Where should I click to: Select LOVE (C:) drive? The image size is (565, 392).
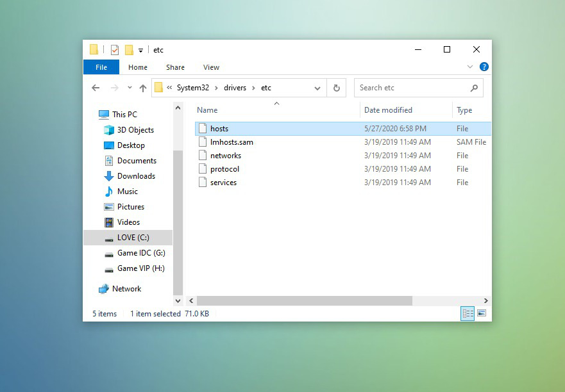[128, 238]
